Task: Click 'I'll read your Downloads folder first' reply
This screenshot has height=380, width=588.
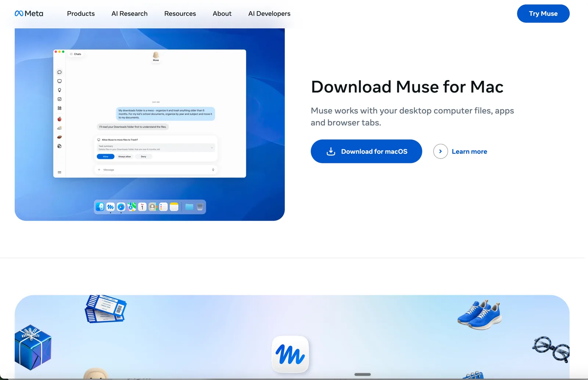Action: point(133,127)
